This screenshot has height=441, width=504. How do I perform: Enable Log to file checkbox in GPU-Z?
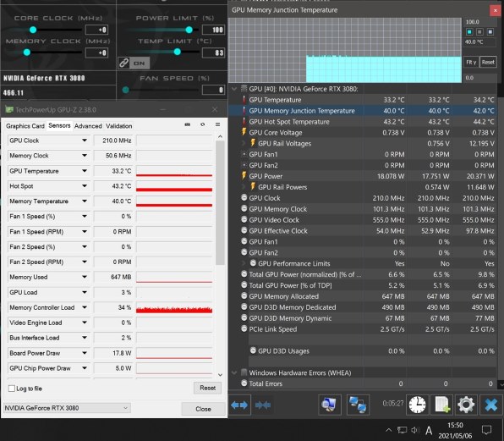[x=12, y=389]
